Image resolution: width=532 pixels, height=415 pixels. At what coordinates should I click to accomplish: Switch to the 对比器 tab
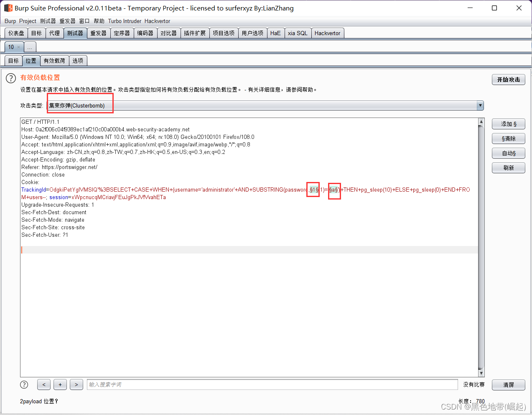click(x=169, y=33)
